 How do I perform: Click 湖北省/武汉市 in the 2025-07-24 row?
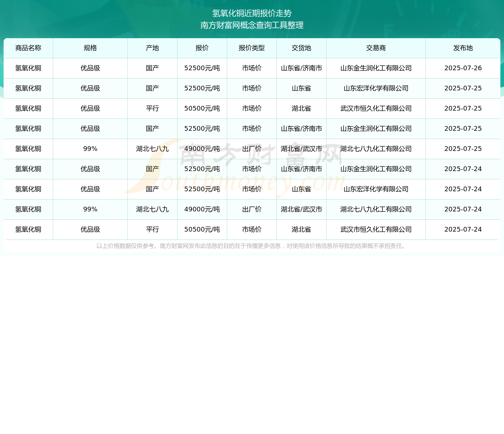302,209
